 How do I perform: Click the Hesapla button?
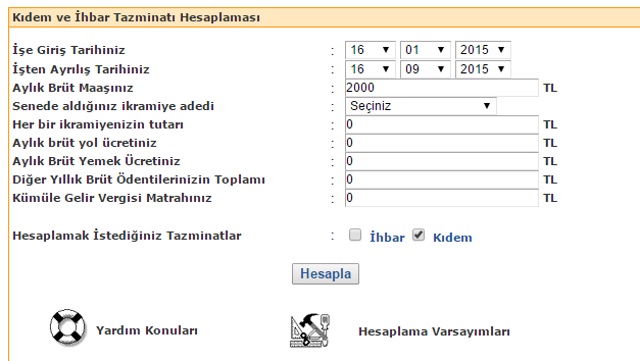pos(325,274)
